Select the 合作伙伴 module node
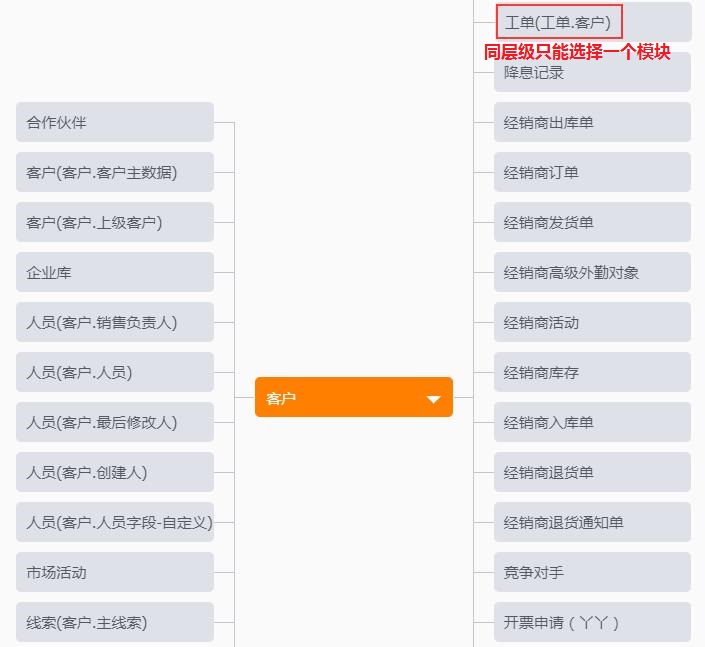 [115, 122]
